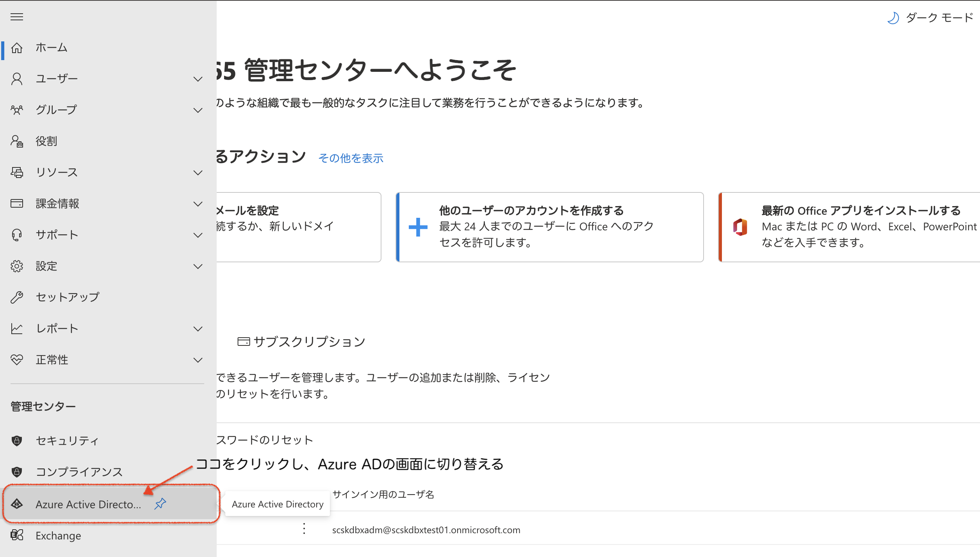
Task: Click the その他を表示 link
Action: (x=351, y=158)
